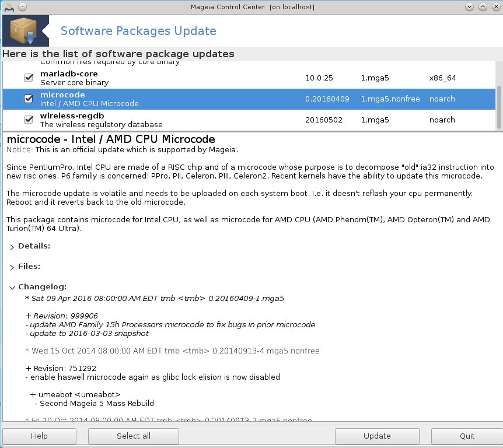Close the Mageia Control Center window
503x448 pixels.
point(496,7)
